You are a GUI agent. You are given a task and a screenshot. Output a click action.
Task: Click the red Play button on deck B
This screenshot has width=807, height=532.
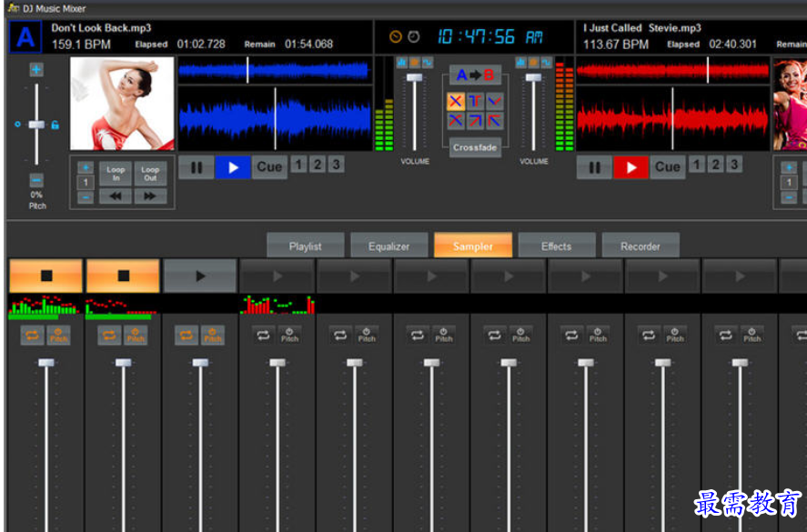631,167
